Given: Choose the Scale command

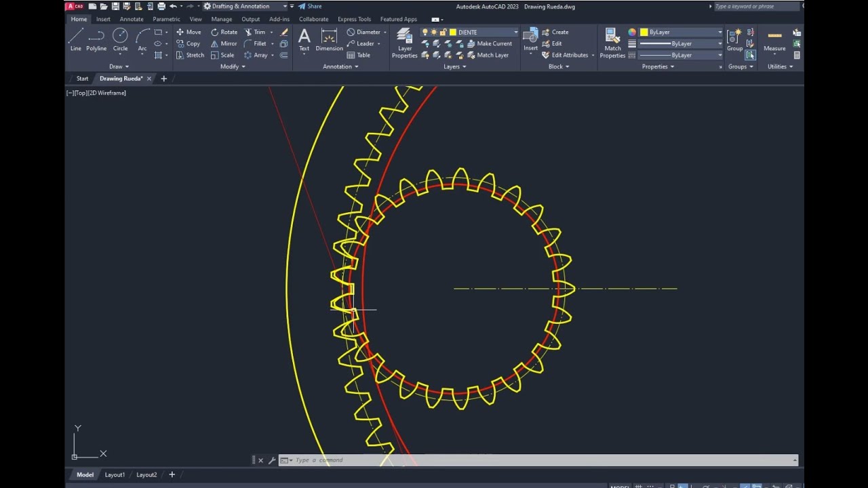Looking at the screenshot, I should tap(222, 55).
